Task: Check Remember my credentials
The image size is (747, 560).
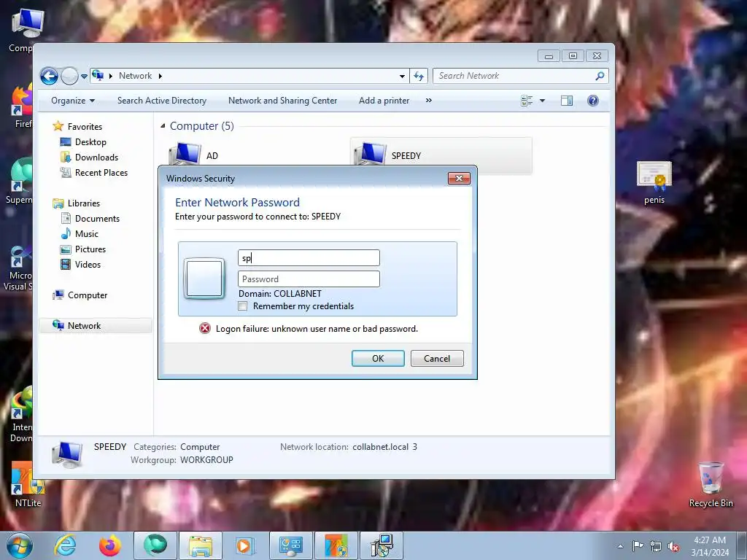Action: 242,306
